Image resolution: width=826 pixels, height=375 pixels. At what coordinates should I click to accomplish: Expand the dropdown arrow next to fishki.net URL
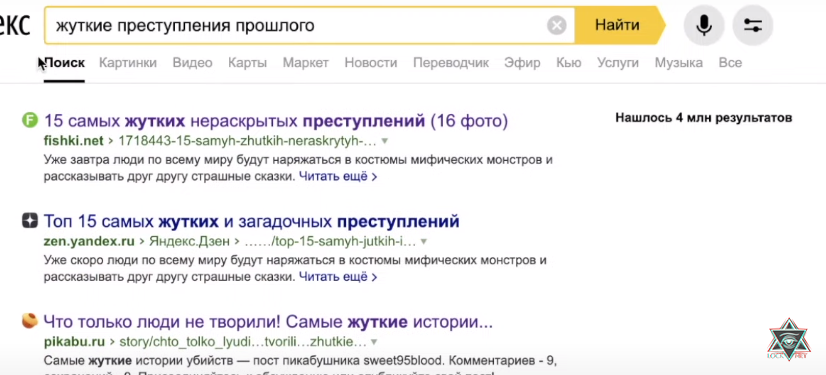point(385,141)
